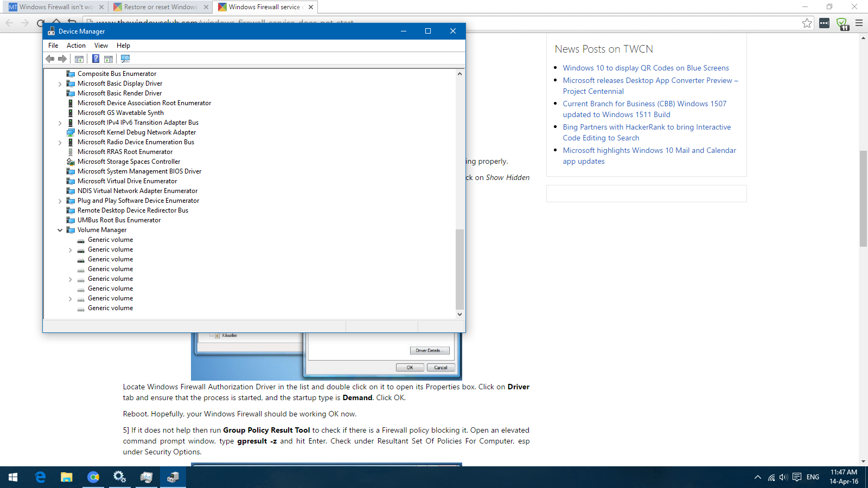Expand Plug and Play Software Device Enumerator
The width and height of the screenshot is (868, 488).
click(x=60, y=201)
